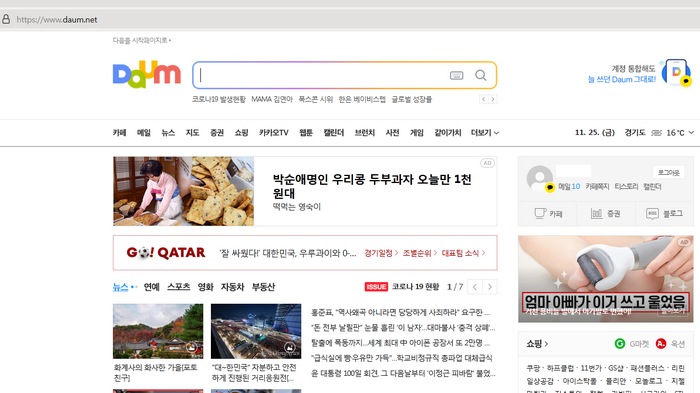Click the site lock icon in address bar
This screenshot has height=393, width=700.
6,19
